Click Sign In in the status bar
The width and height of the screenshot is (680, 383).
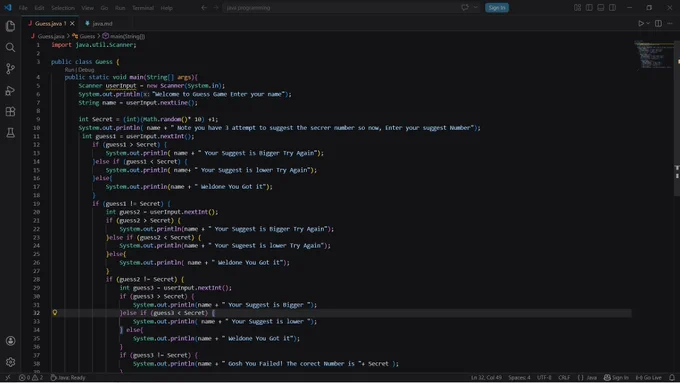[616, 378]
